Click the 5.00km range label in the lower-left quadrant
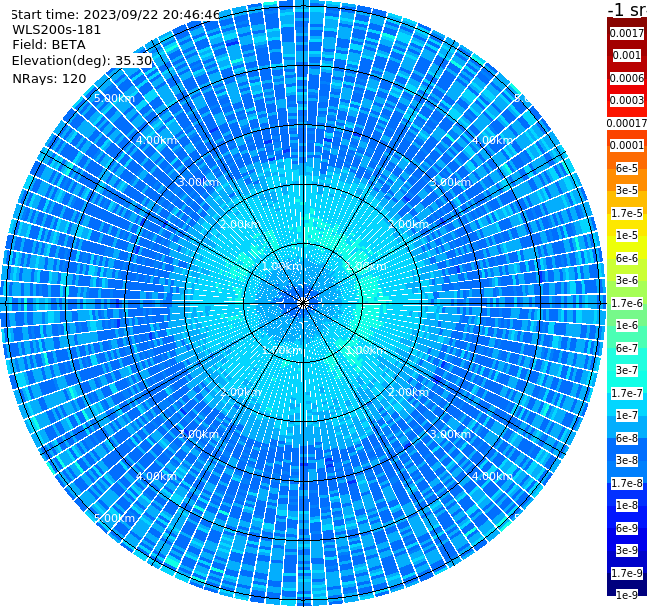 (114, 518)
